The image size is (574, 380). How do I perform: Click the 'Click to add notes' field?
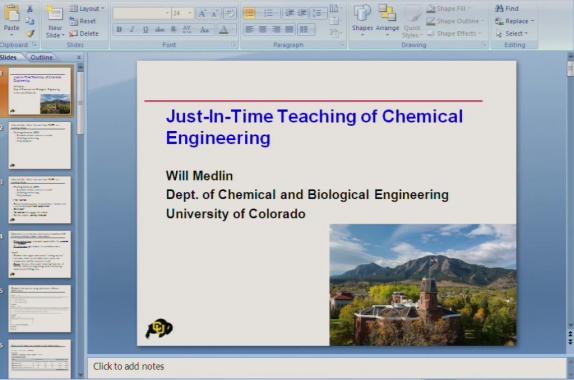[327, 366]
